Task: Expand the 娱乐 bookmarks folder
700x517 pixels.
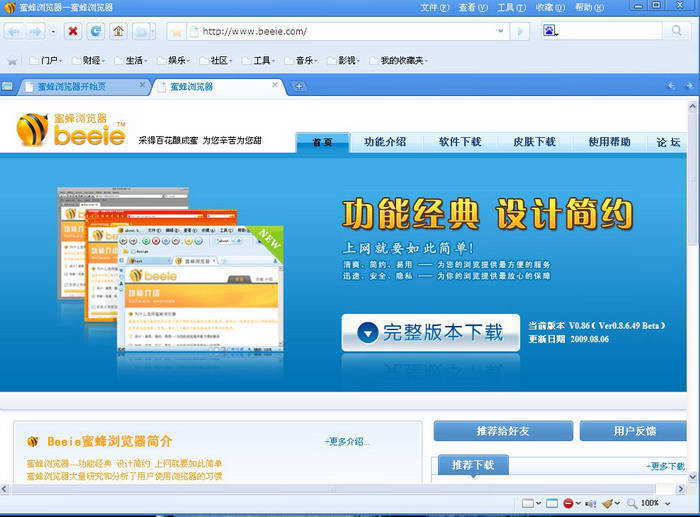Action: (173, 60)
